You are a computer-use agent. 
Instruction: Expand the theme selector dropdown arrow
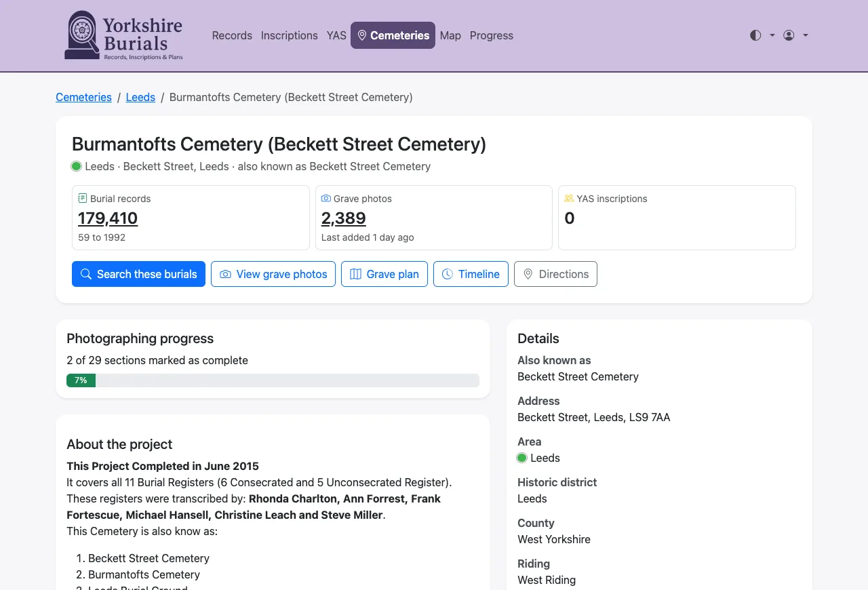click(x=772, y=35)
